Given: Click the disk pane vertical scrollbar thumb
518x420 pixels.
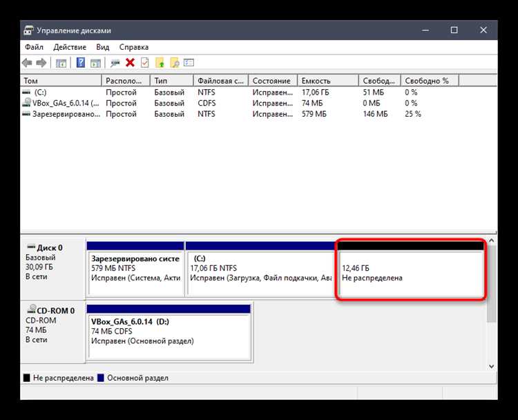Looking at the screenshot, I should coord(492,283).
